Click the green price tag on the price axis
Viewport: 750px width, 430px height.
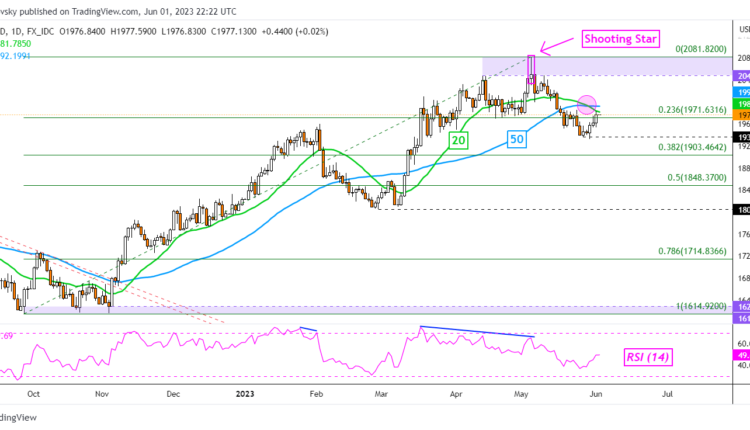tap(742, 103)
